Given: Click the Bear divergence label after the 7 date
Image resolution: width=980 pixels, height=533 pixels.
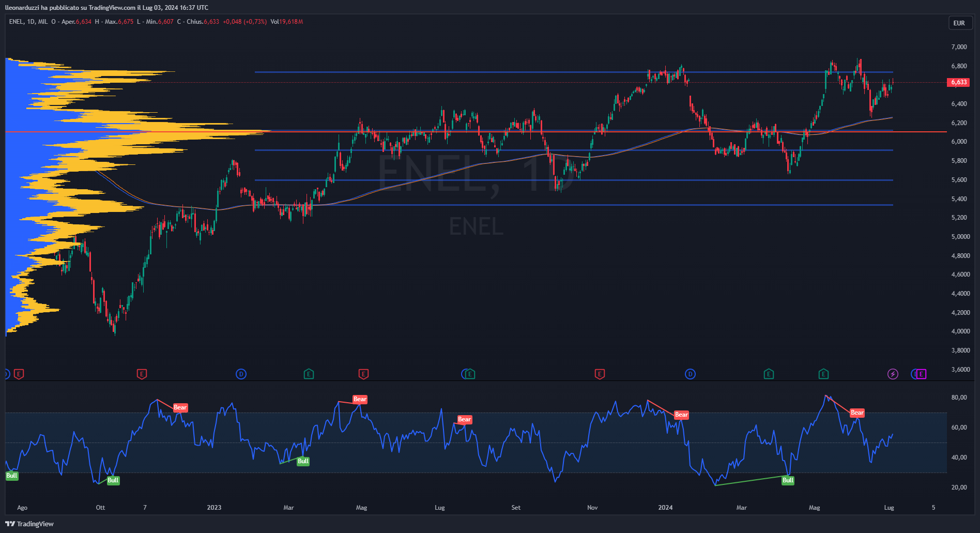Looking at the screenshot, I should click(180, 407).
